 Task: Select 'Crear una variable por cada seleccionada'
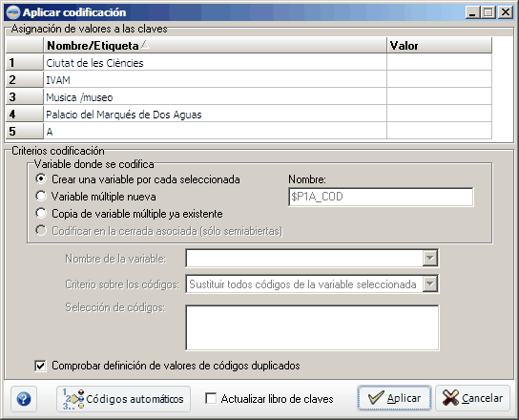click(x=41, y=179)
